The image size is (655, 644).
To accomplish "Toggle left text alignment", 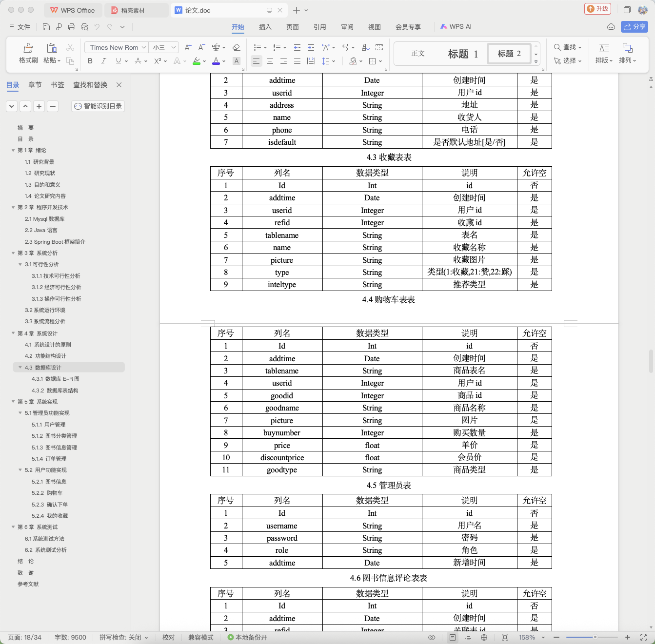I will pyautogui.click(x=256, y=61).
